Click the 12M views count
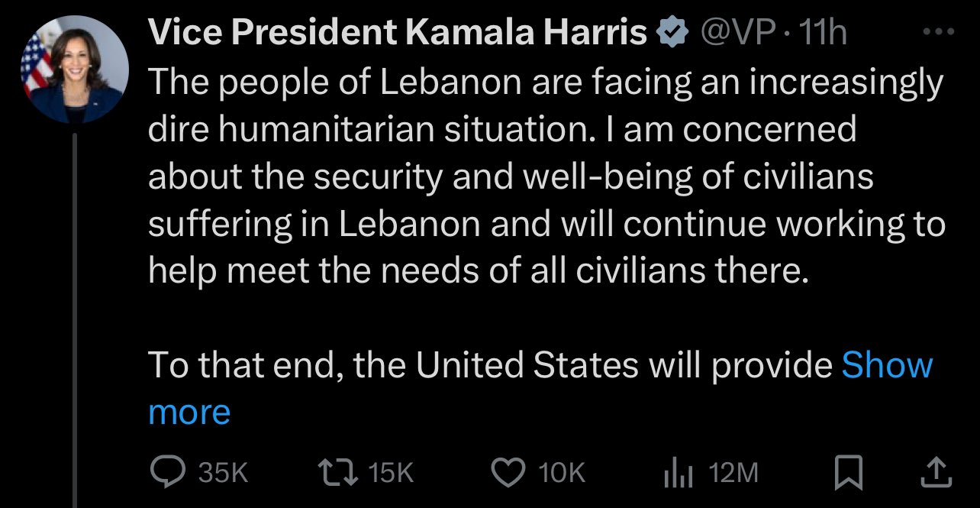Screen dimensions: 980x508 [x=733, y=474]
